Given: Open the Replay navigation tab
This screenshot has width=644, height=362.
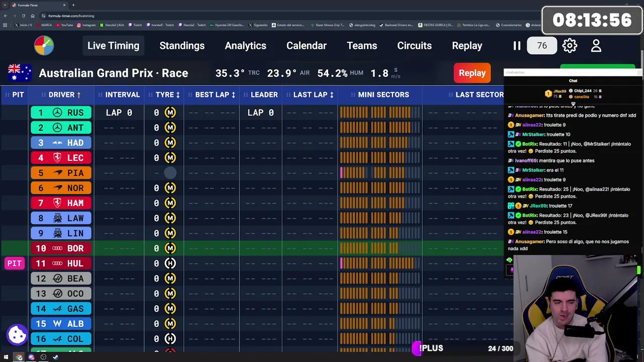Looking at the screenshot, I should point(467,46).
